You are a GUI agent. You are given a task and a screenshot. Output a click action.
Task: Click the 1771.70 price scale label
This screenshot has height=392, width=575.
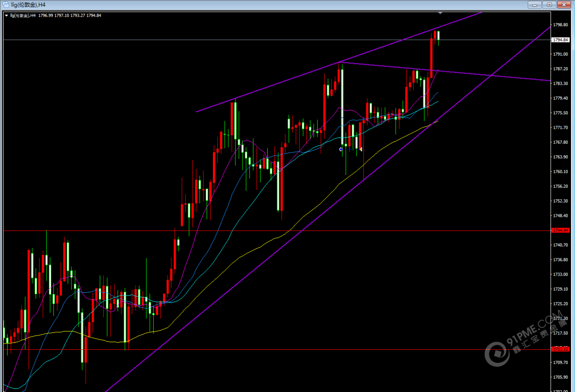pos(560,128)
